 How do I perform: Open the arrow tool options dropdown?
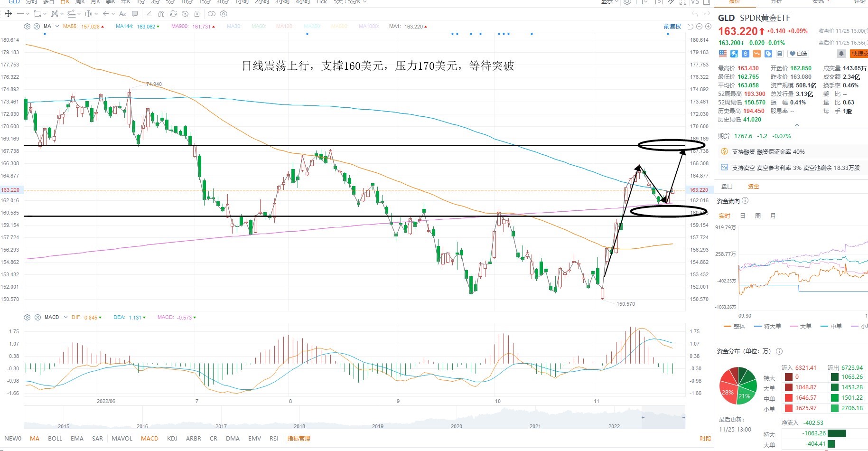tap(113, 14)
